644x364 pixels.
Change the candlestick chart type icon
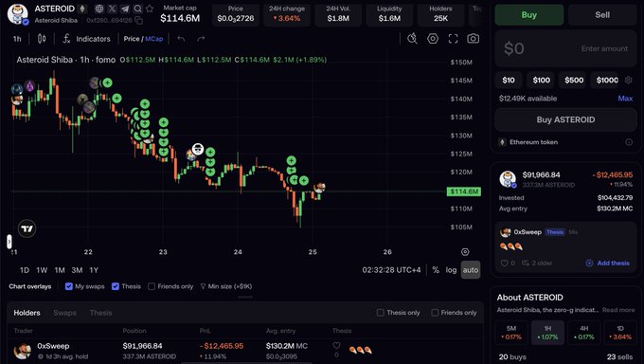point(42,39)
